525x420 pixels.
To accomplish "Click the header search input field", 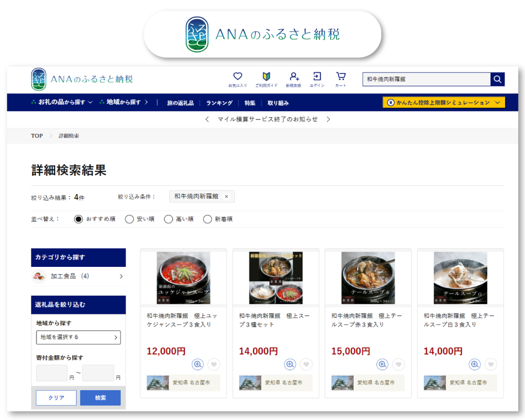I will coord(427,80).
